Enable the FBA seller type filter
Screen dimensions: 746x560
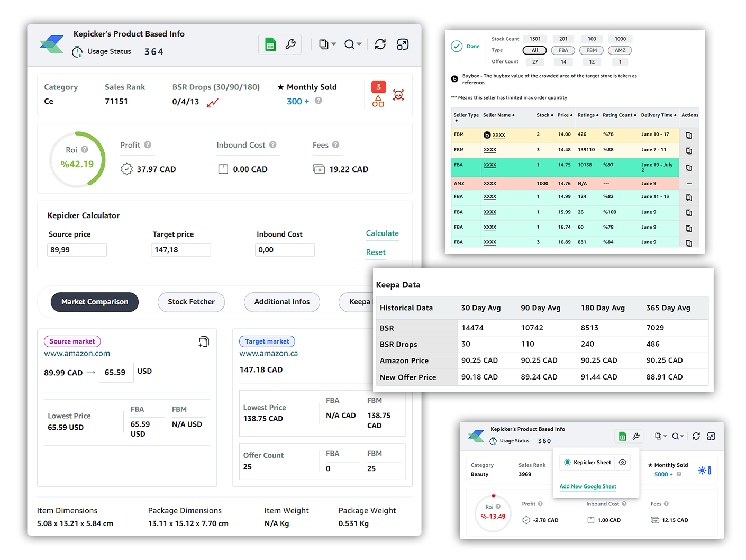(563, 50)
